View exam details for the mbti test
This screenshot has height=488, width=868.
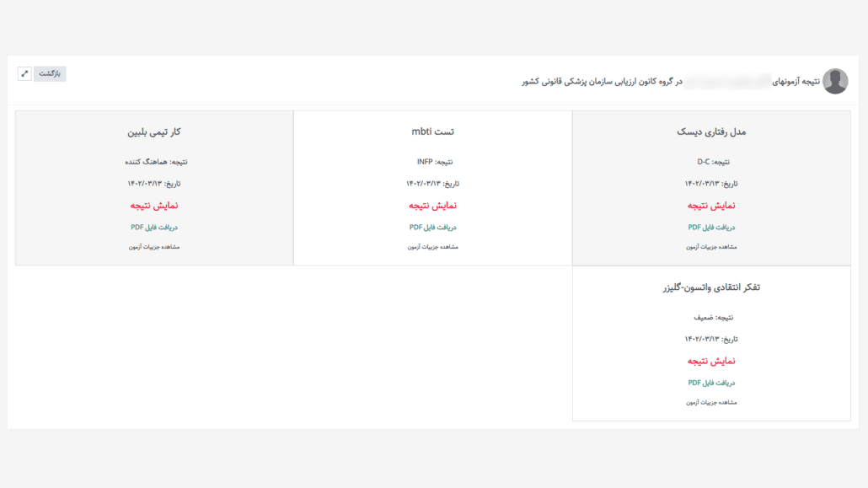[433, 247]
